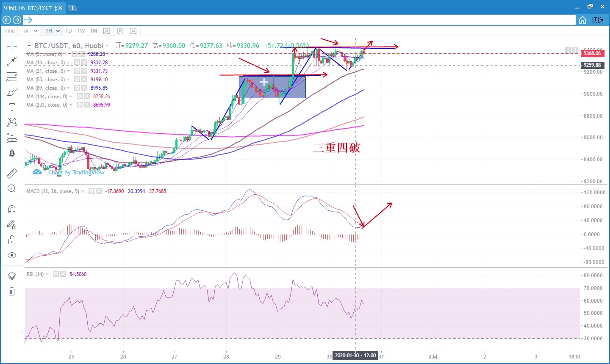Click the MA (21, close, 0) legend label
This screenshot has width=610, height=364.
click(x=46, y=71)
